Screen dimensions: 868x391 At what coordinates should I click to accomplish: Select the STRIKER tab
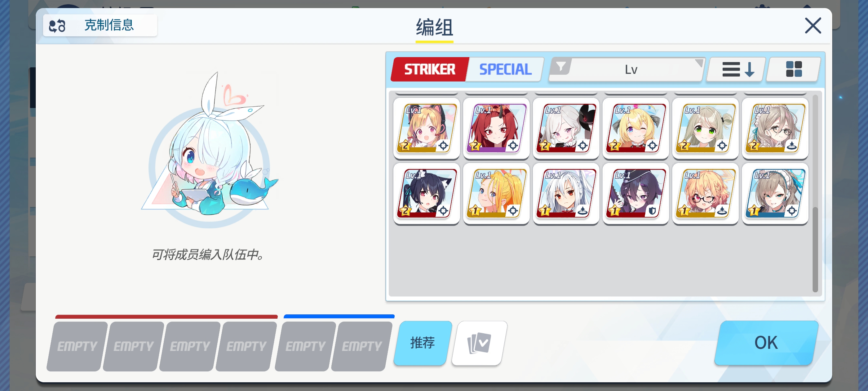click(x=429, y=70)
